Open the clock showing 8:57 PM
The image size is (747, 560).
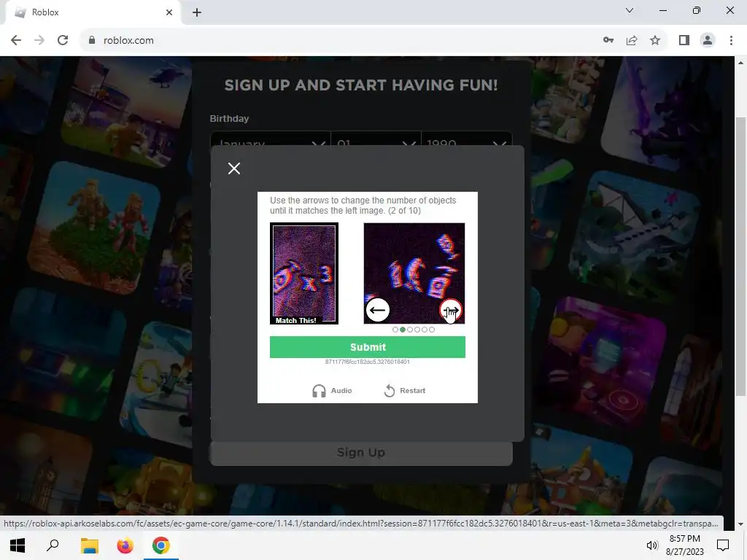pos(684,545)
